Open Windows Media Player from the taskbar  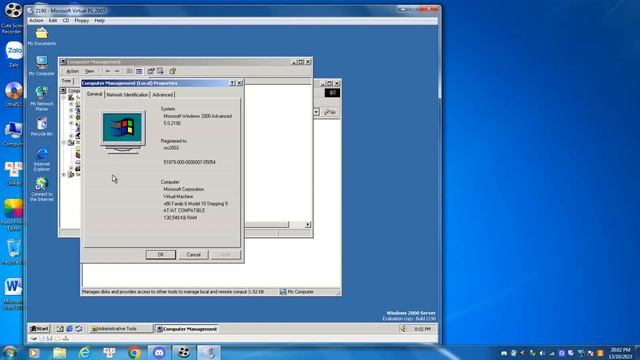click(34, 353)
